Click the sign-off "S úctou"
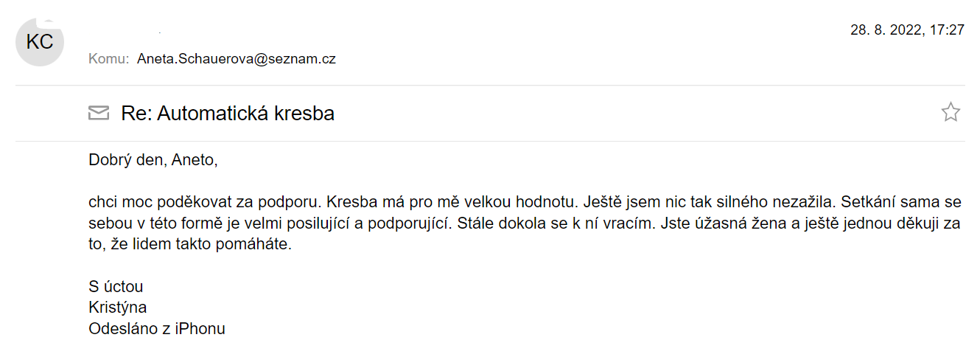980x357 pixels. click(116, 286)
